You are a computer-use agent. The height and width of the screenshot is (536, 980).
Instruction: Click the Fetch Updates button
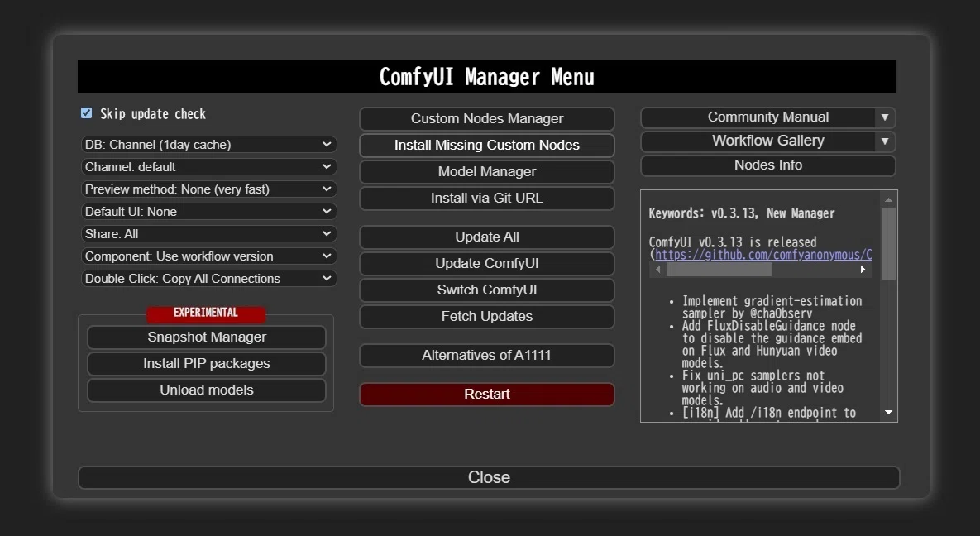(487, 317)
